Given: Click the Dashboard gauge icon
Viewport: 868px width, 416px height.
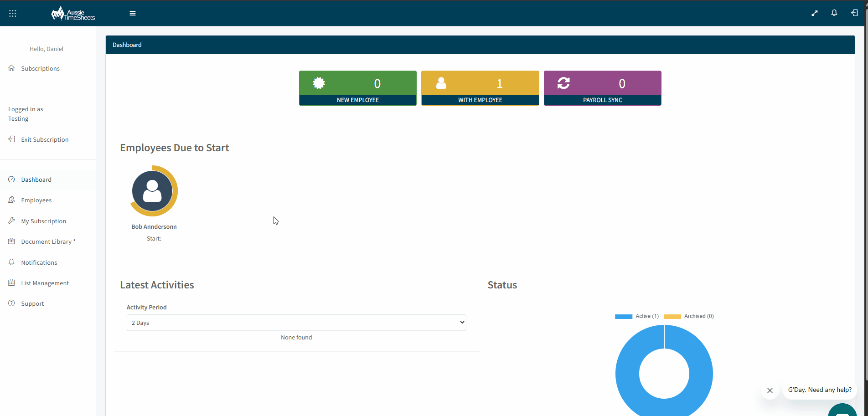Looking at the screenshot, I should pyautogui.click(x=12, y=179).
